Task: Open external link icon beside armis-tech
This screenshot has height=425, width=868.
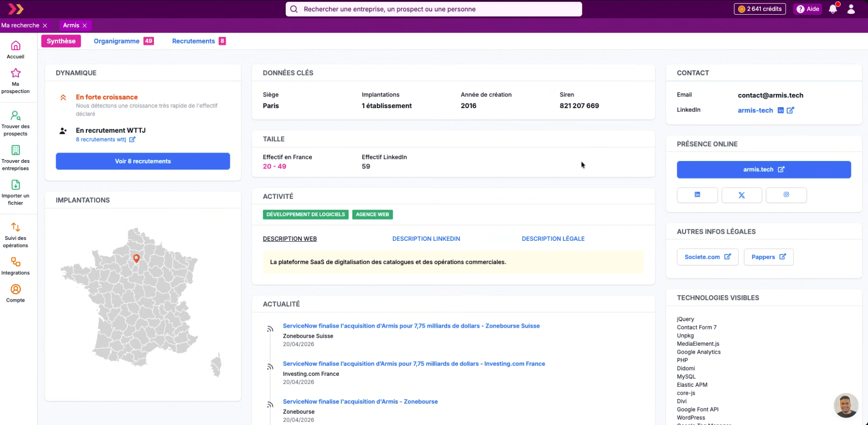Action: [x=791, y=110]
